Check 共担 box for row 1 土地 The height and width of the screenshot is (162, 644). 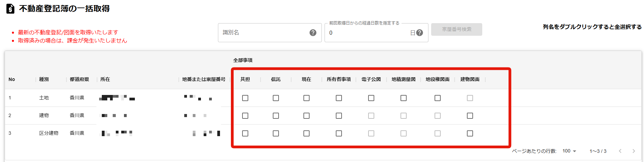[245, 98]
